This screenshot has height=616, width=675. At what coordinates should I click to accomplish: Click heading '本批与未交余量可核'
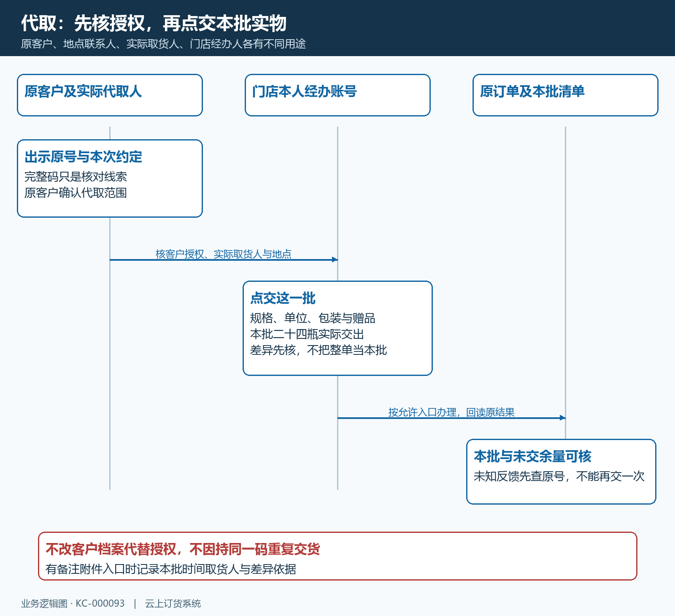[x=532, y=457]
